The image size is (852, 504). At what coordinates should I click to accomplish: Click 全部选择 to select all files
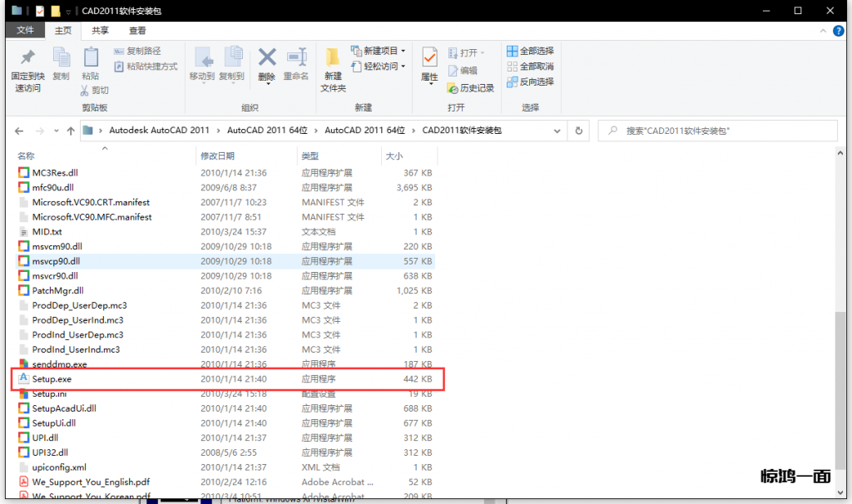pos(530,51)
